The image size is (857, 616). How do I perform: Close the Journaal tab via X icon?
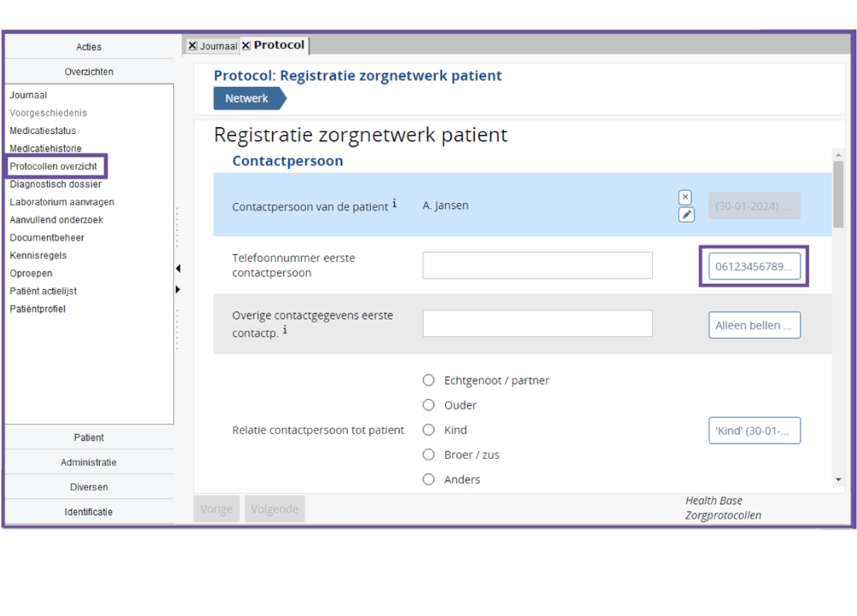(193, 46)
